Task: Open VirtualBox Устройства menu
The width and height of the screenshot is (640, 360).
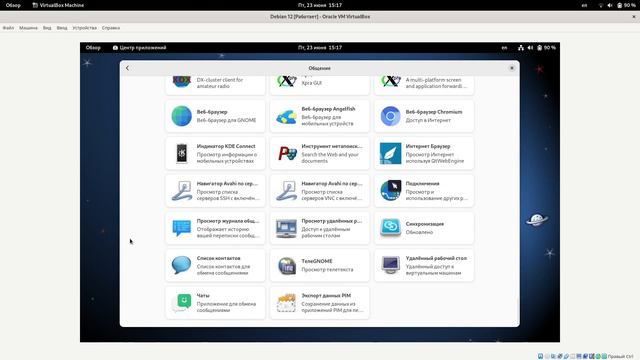Action: 84,28
